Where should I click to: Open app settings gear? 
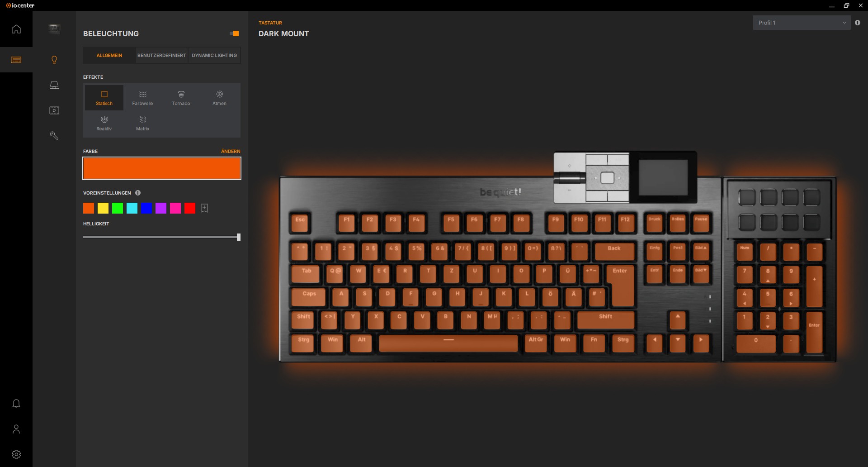[x=16, y=454]
